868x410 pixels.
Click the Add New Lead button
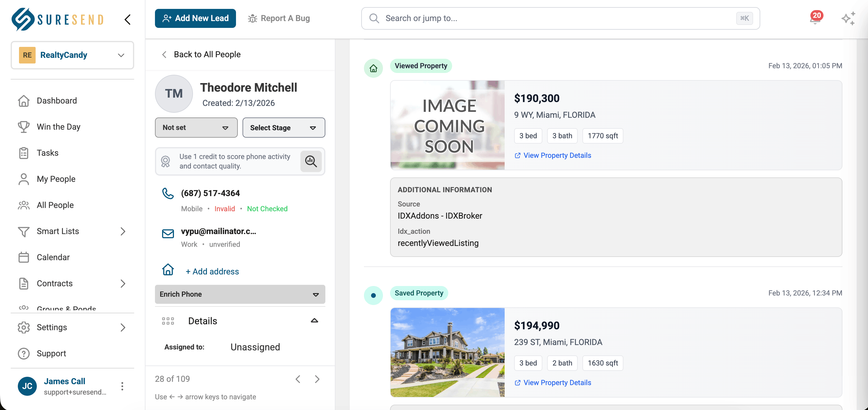pos(195,18)
